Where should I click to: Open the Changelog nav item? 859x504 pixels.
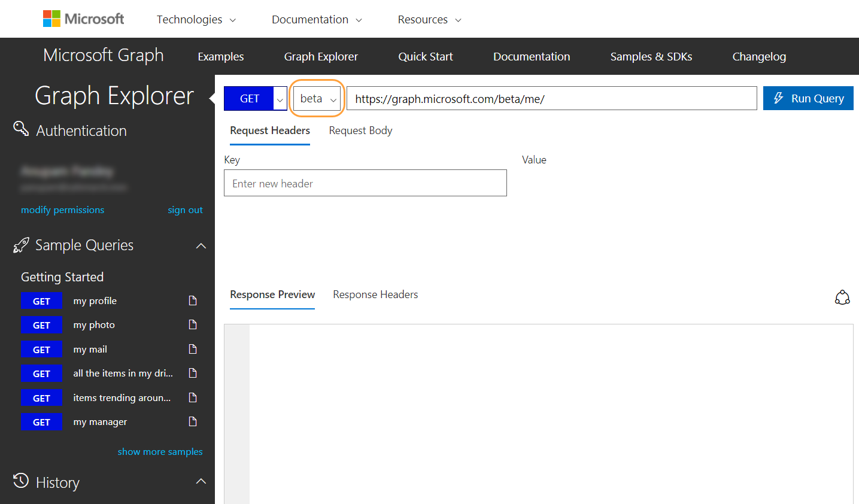(759, 57)
